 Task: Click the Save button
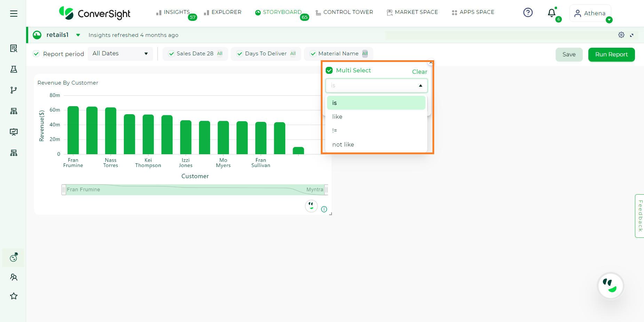coord(569,54)
